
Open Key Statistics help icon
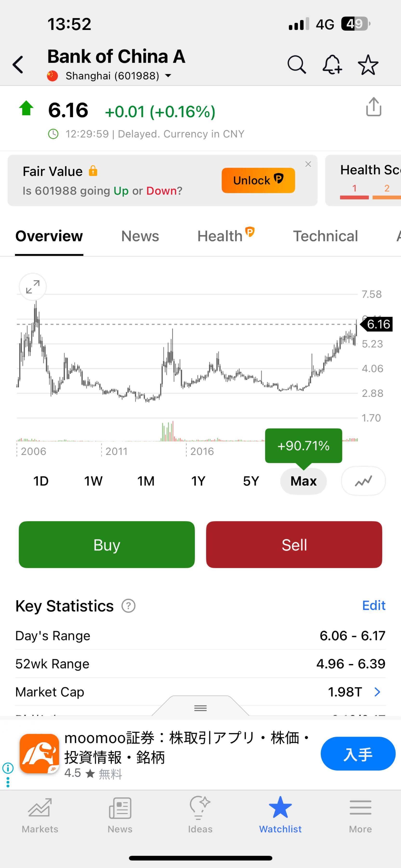point(128,606)
